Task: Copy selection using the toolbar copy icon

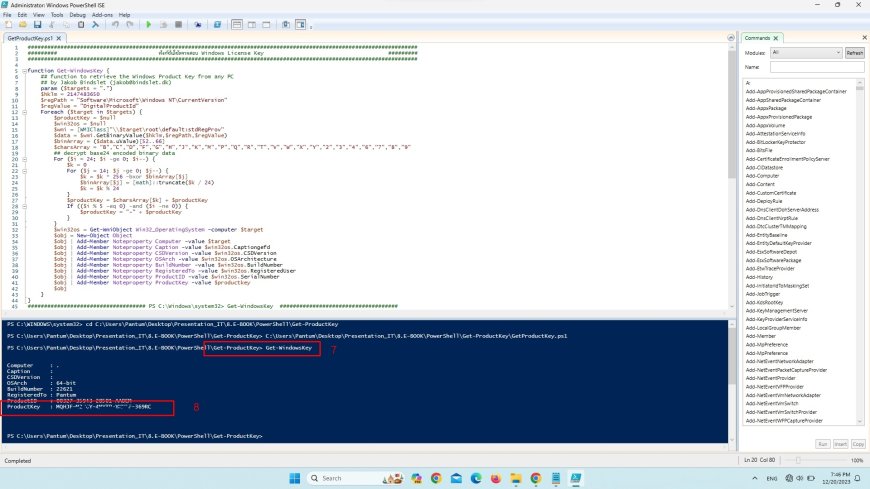Action: click(66, 24)
